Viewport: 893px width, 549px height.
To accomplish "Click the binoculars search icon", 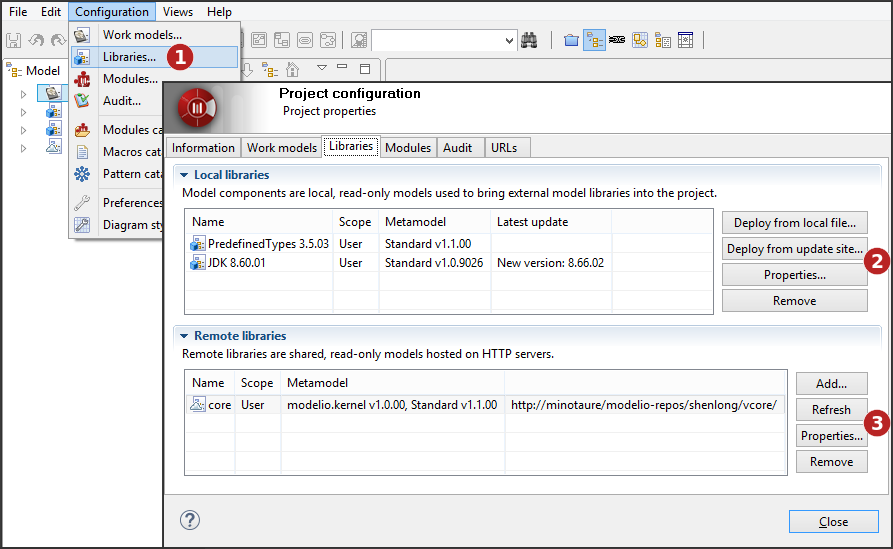I will (530, 40).
